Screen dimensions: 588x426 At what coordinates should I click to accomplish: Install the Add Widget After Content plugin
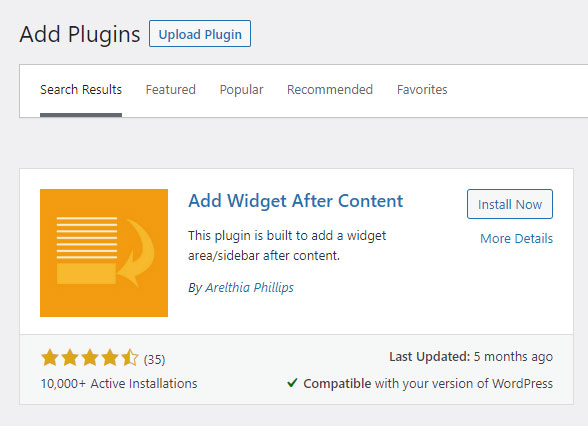[510, 204]
